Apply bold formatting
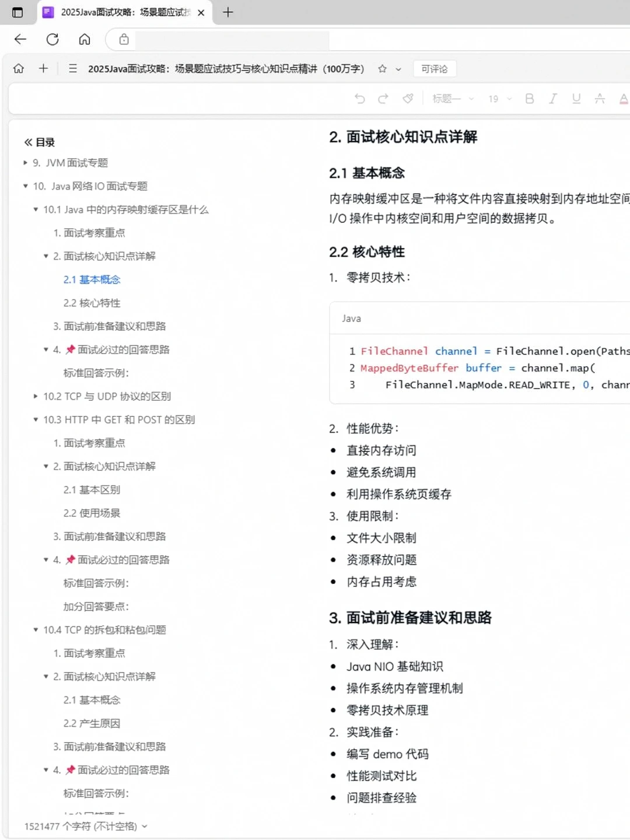 pyautogui.click(x=529, y=99)
